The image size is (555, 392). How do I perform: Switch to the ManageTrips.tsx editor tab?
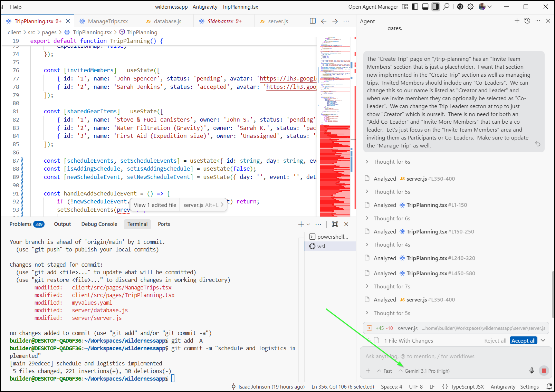[107, 21]
